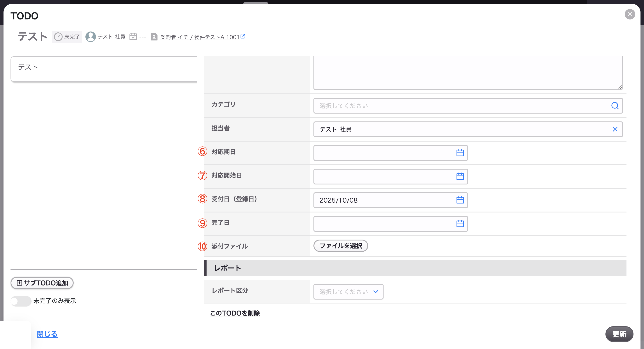Click the 未完了 status badge

(67, 37)
